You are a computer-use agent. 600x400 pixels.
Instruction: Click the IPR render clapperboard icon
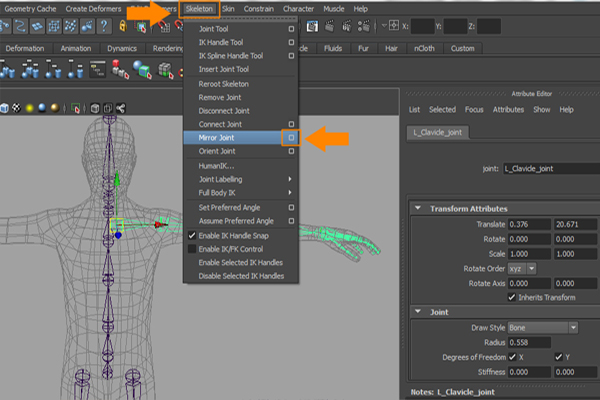(x=346, y=26)
